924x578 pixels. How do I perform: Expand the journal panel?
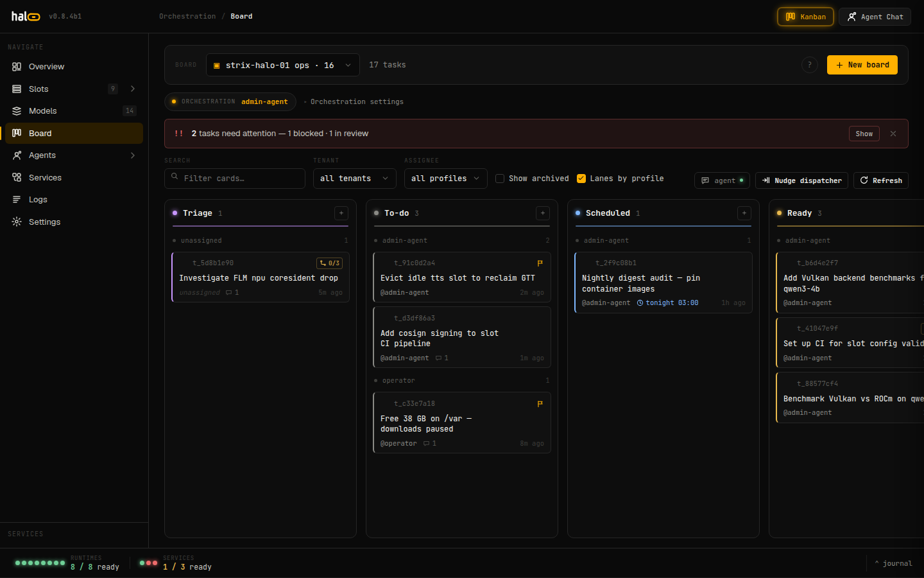coord(893,563)
